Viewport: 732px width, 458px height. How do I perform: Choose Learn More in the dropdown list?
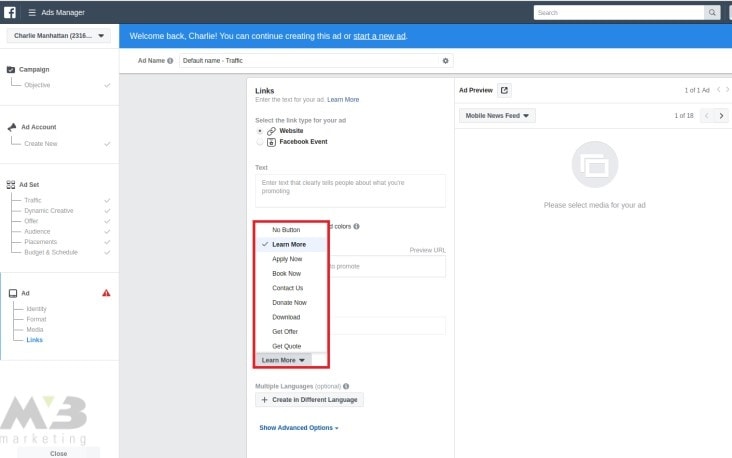pos(291,244)
